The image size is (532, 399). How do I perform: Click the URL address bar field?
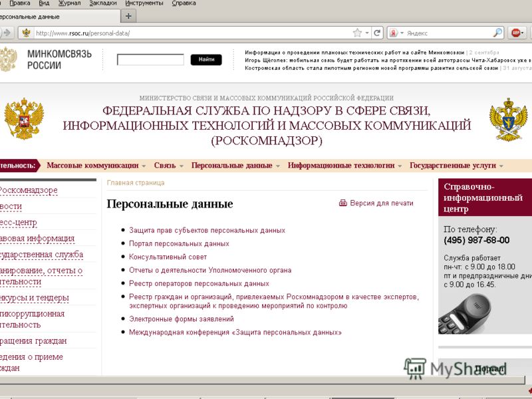(194, 33)
